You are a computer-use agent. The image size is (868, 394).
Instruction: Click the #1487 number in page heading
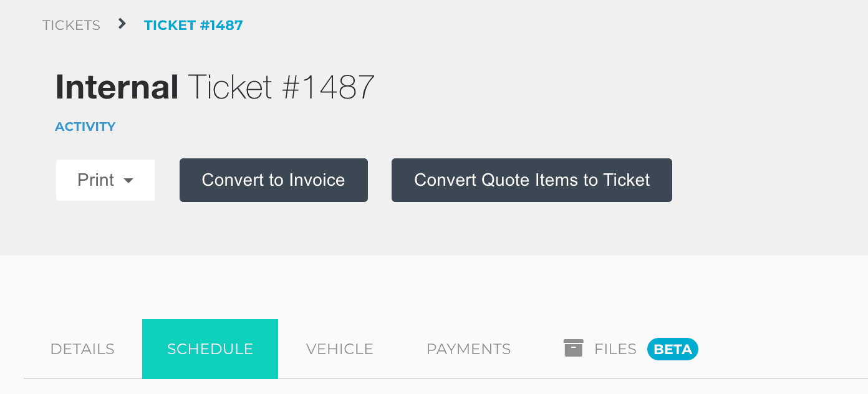[328, 87]
